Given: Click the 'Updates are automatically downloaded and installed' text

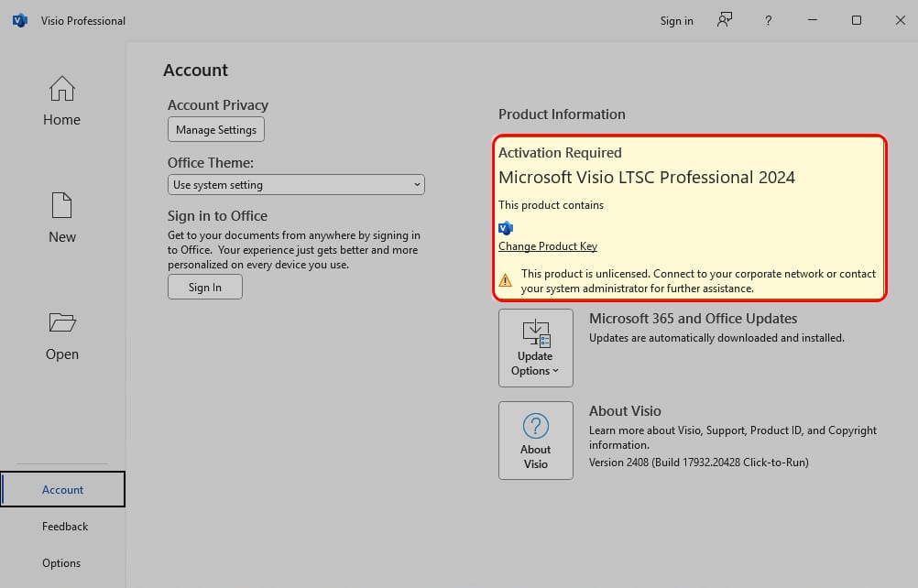Looking at the screenshot, I should 716,338.
